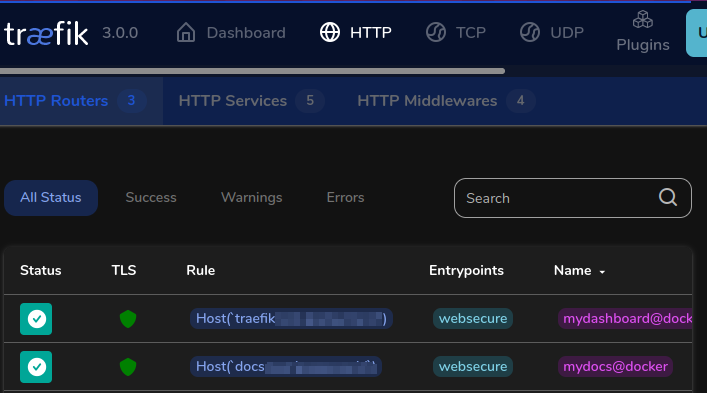
Task: Filter routers by Success status
Action: tap(151, 197)
